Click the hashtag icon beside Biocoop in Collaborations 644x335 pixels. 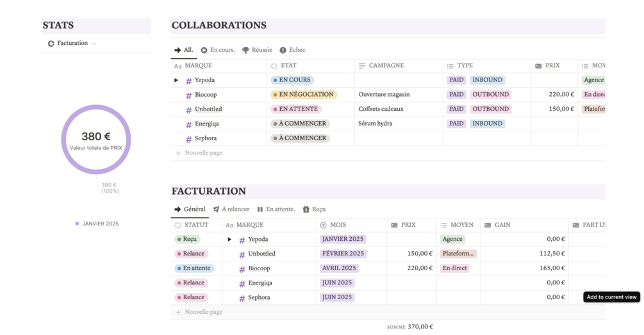pyautogui.click(x=188, y=95)
